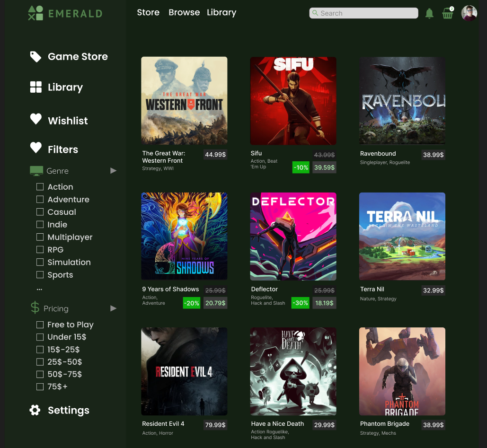Click the Library grid icon in sidebar
The image size is (487, 448).
pos(35,87)
